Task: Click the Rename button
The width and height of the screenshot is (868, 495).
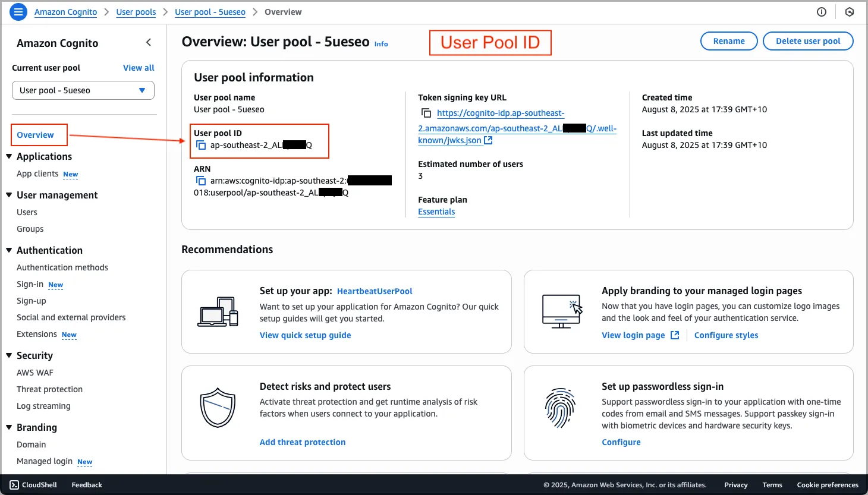Action: [x=728, y=41]
